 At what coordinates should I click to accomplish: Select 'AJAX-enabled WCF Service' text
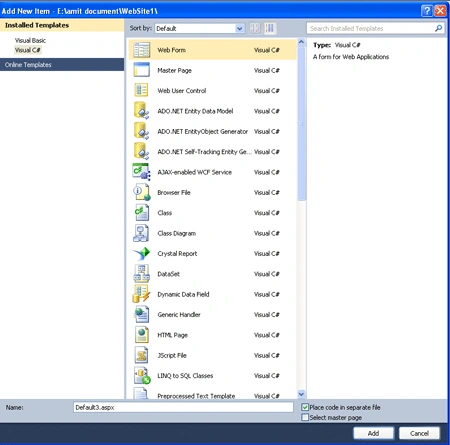coord(194,172)
